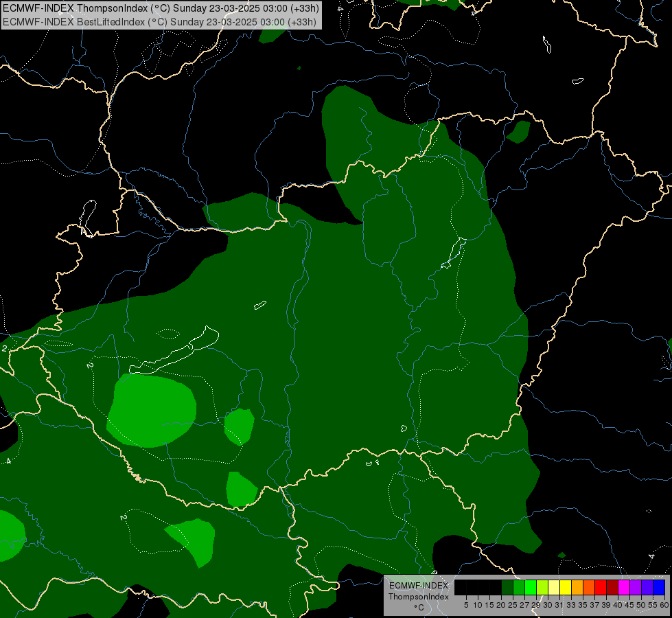Click the magenta 40–45 legend swatch
Screen dimensions: 672x618
click(x=624, y=587)
